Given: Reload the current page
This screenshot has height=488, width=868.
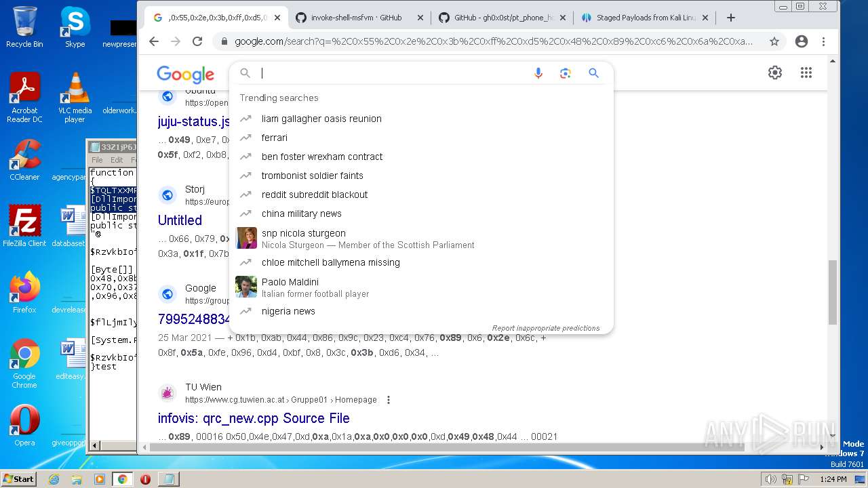Looking at the screenshot, I should 197,41.
